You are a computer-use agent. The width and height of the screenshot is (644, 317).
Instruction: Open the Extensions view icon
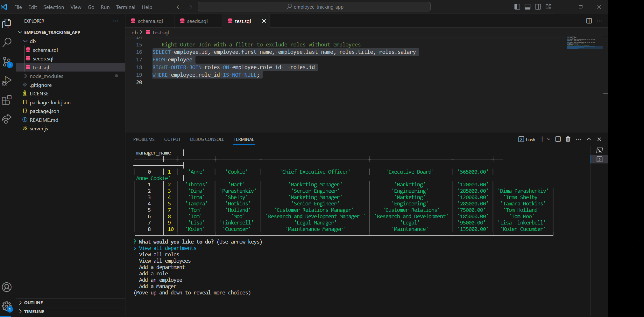(7, 100)
